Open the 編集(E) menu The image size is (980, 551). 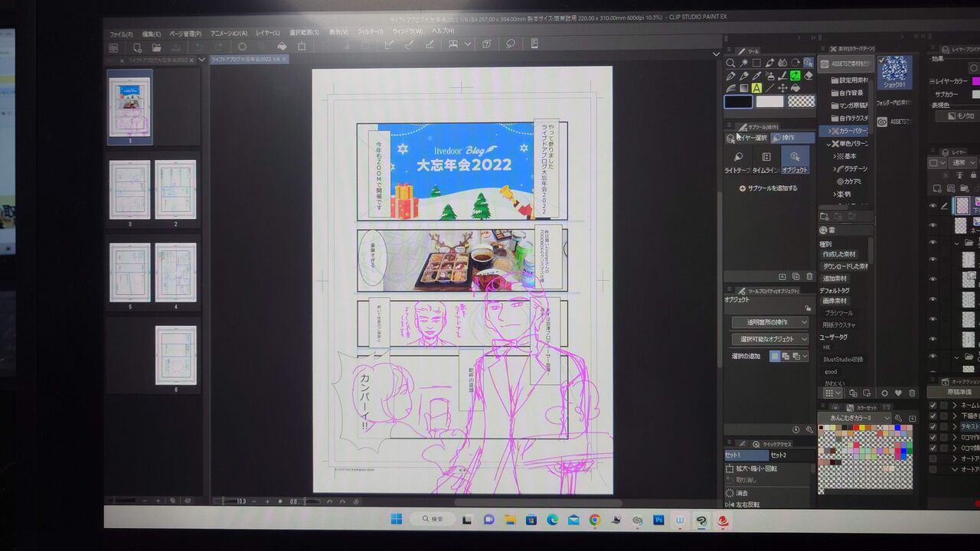[151, 34]
